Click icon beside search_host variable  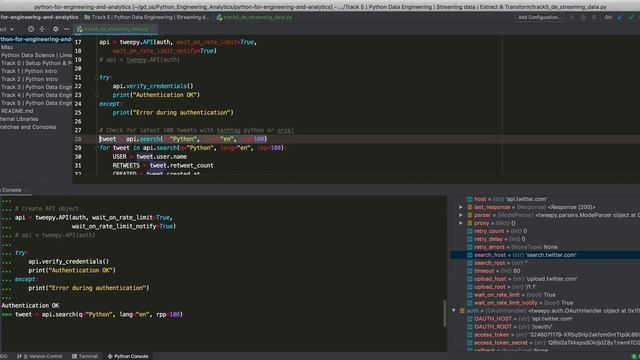coord(469,255)
